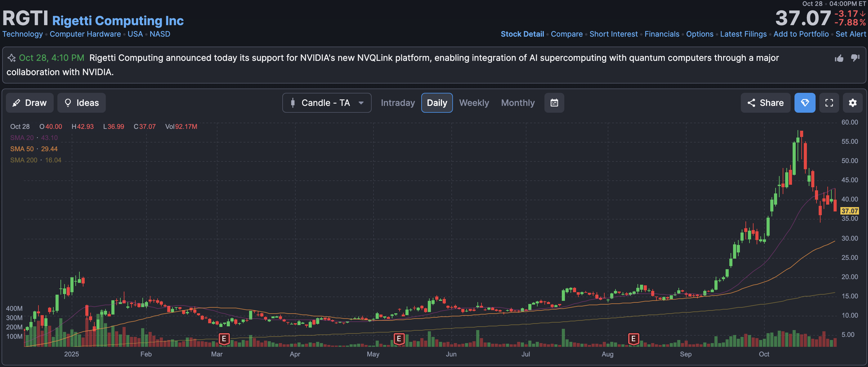
Task: Enter fullscreen chart mode
Action: pyautogui.click(x=829, y=103)
